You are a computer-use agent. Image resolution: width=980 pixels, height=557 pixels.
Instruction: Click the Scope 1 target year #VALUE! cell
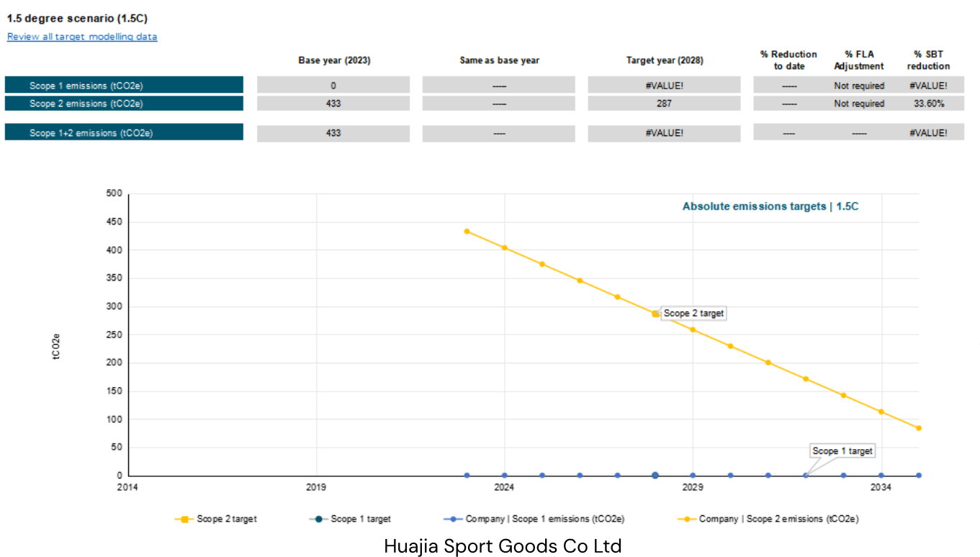(x=664, y=86)
